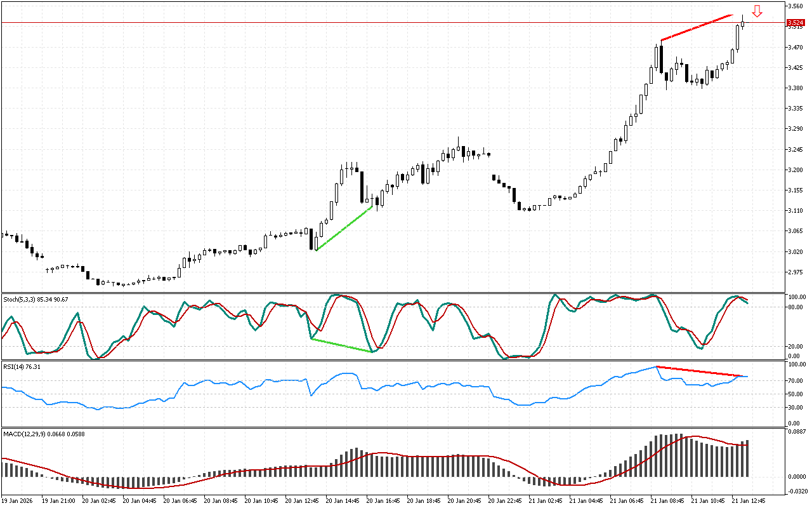Select the green trendline on the price chart
The height and width of the screenshot is (508, 812).
click(x=343, y=228)
